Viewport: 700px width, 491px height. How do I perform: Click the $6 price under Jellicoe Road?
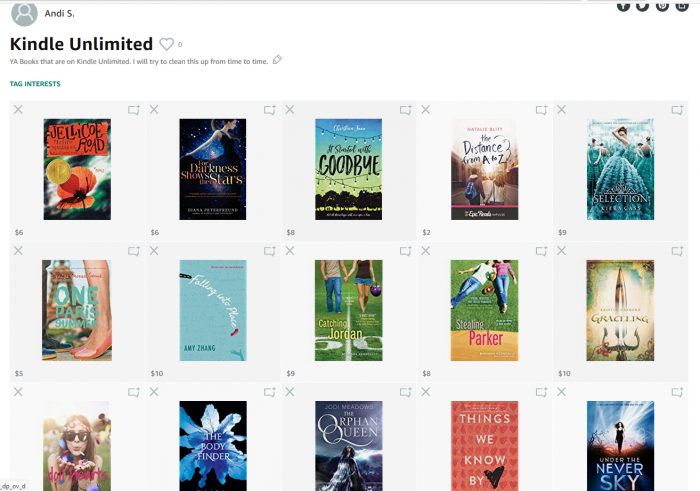[x=19, y=233]
